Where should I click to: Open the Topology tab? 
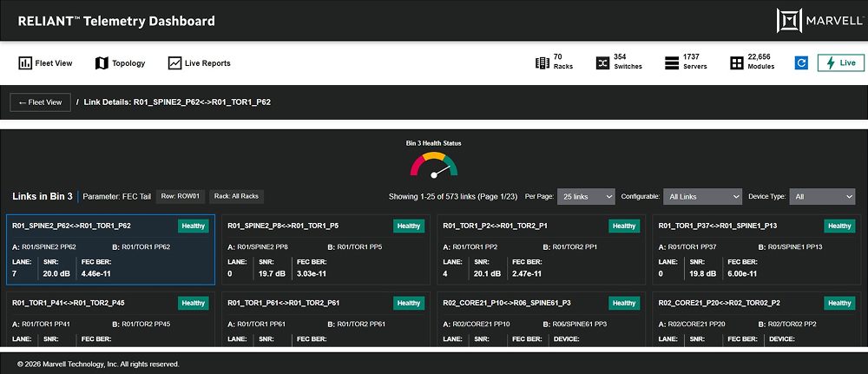120,63
